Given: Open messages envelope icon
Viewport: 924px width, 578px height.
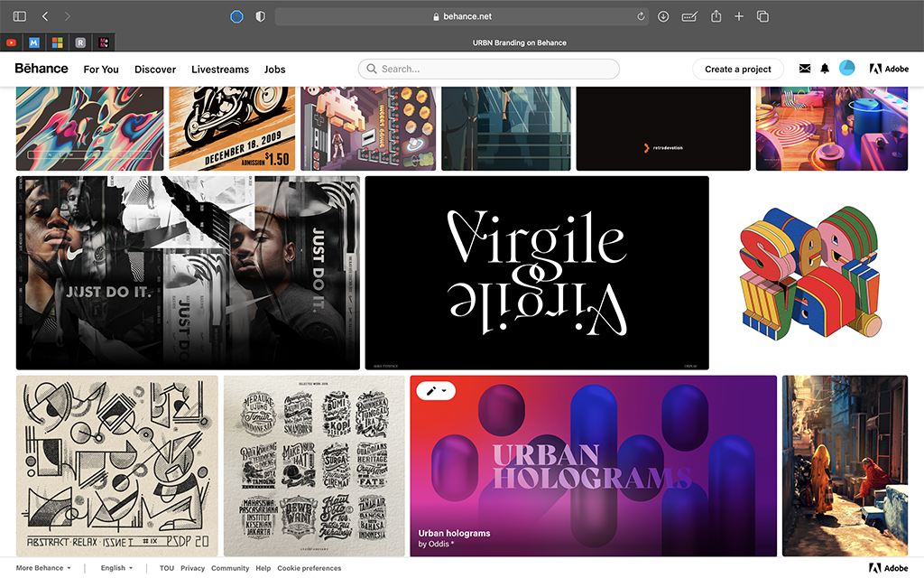Looking at the screenshot, I should point(804,69).
